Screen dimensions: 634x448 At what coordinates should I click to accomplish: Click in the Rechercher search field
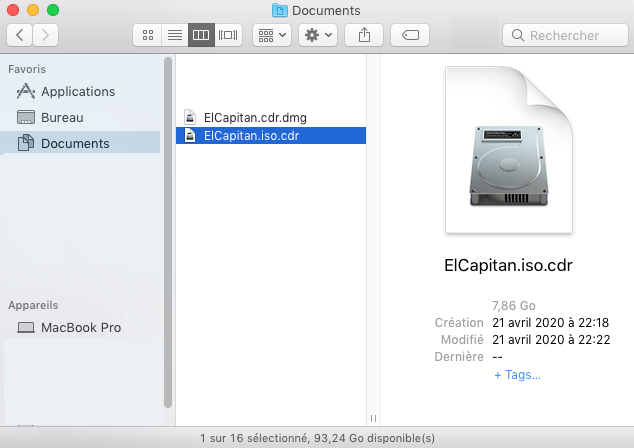[565, 35]
